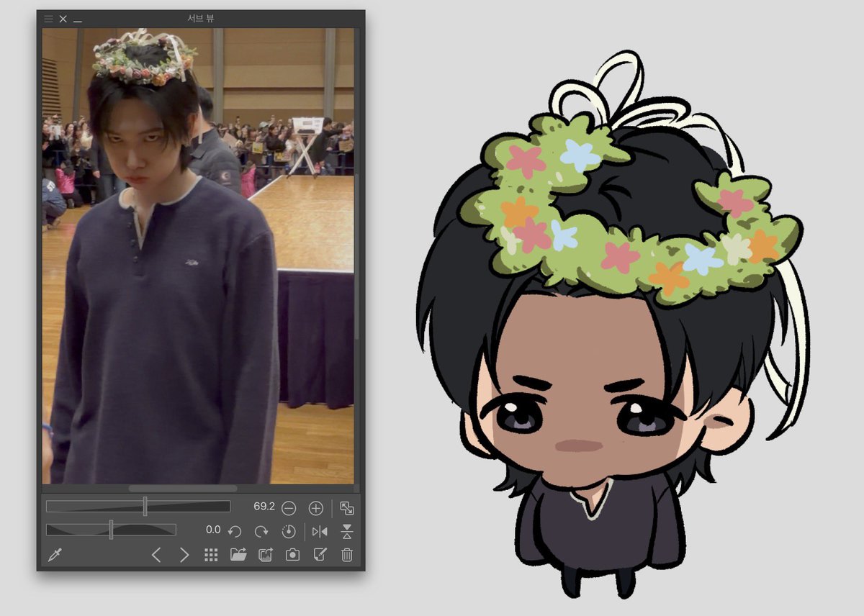
Task: Flip the reference image horizontally
Action: (320, 532)
